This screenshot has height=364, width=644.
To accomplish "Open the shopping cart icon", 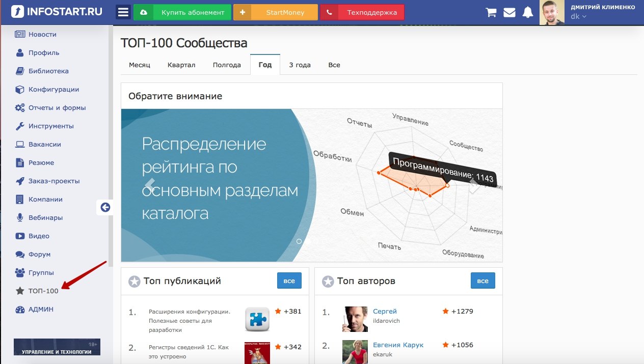I will (x=491, y=12).
